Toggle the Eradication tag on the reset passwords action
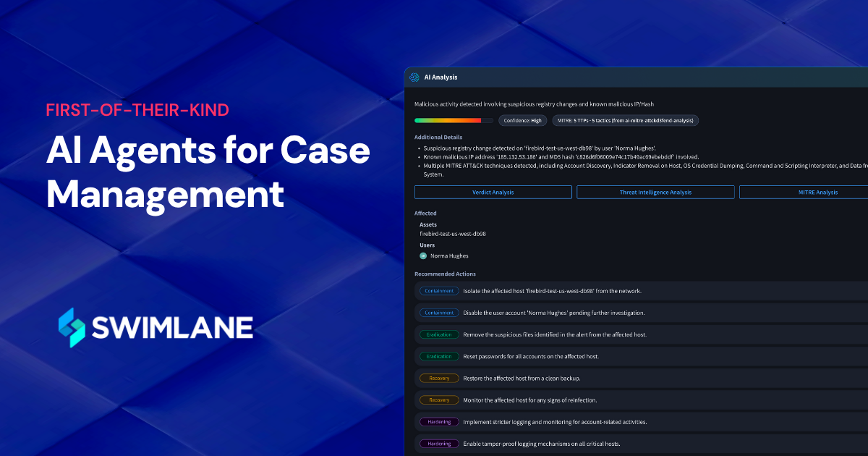 coord(438,355)
